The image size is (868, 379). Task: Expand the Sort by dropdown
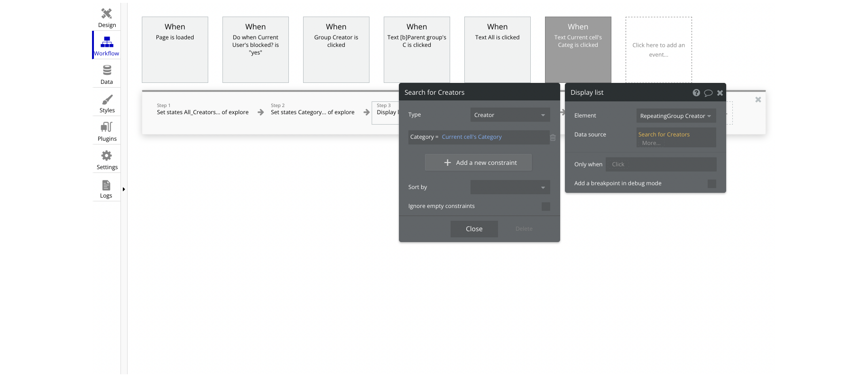pyautogui.click(x=510, y=188)
